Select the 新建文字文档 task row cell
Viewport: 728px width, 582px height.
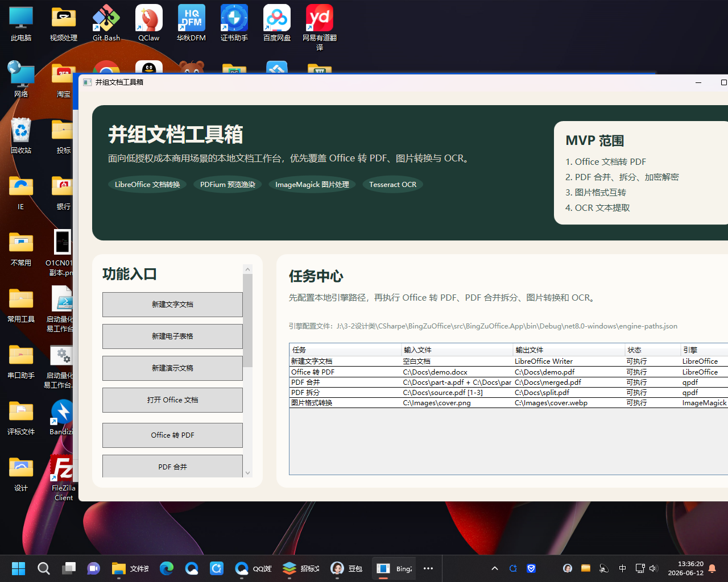[345, 361]
